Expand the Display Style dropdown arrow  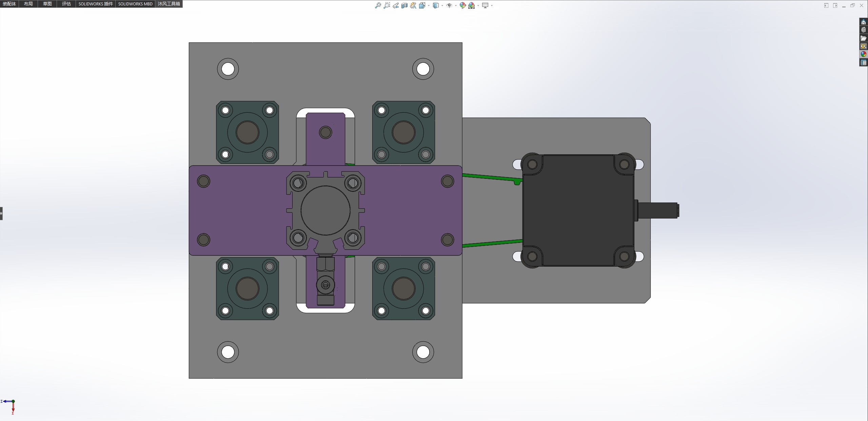coord(442,5)
